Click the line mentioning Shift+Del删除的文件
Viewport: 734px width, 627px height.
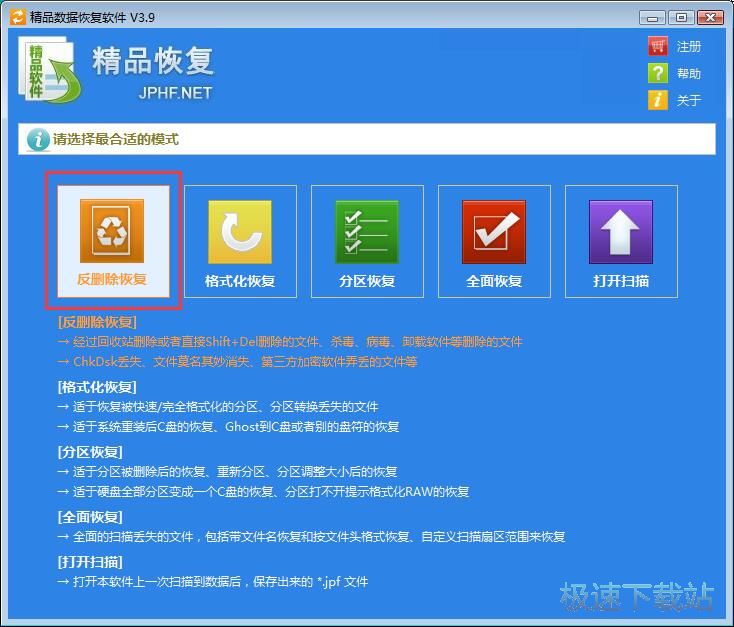290,342
